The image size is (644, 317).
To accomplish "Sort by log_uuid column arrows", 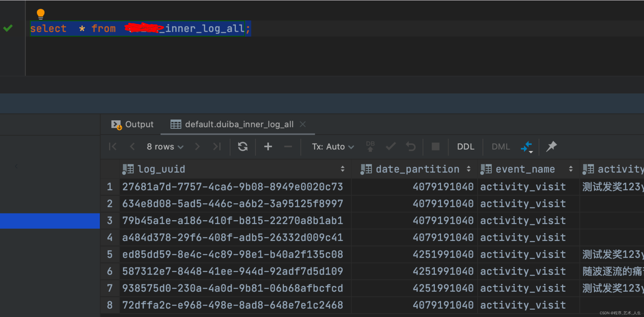I will pos(343,169).
